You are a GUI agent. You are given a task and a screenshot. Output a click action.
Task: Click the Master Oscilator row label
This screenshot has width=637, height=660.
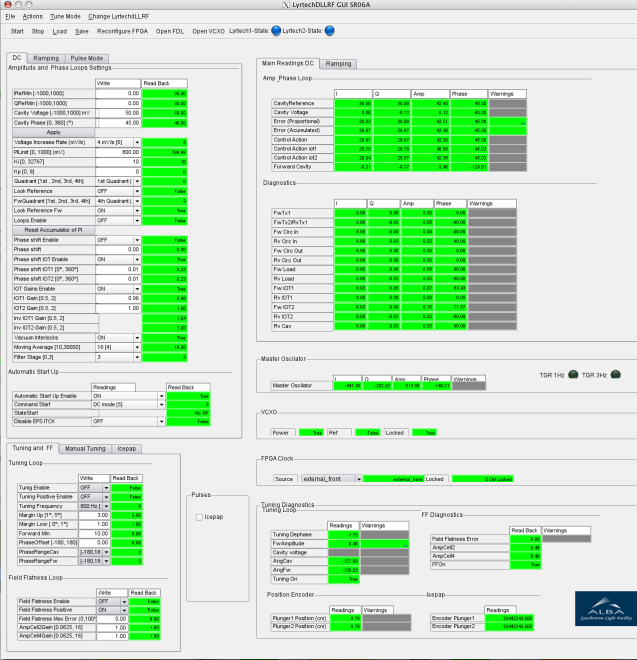[302, 386]
